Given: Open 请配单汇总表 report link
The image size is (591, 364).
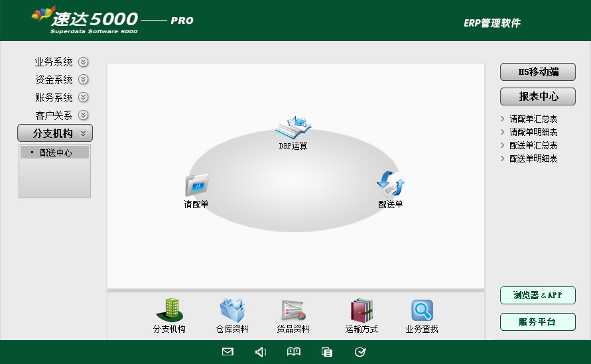Looking at the screenshot, I should click(533, 119).
